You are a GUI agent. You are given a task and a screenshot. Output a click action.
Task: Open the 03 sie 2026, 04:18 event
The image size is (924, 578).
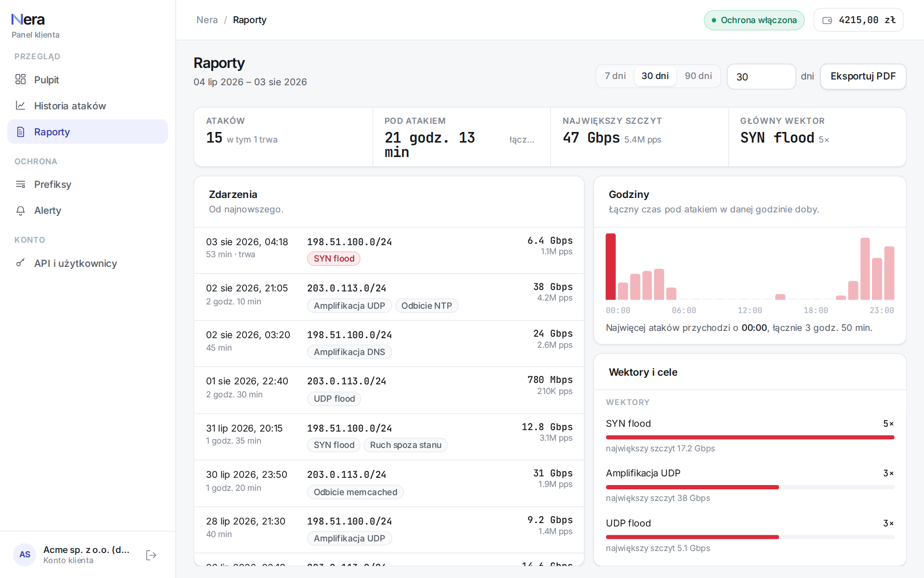(389, 250)
